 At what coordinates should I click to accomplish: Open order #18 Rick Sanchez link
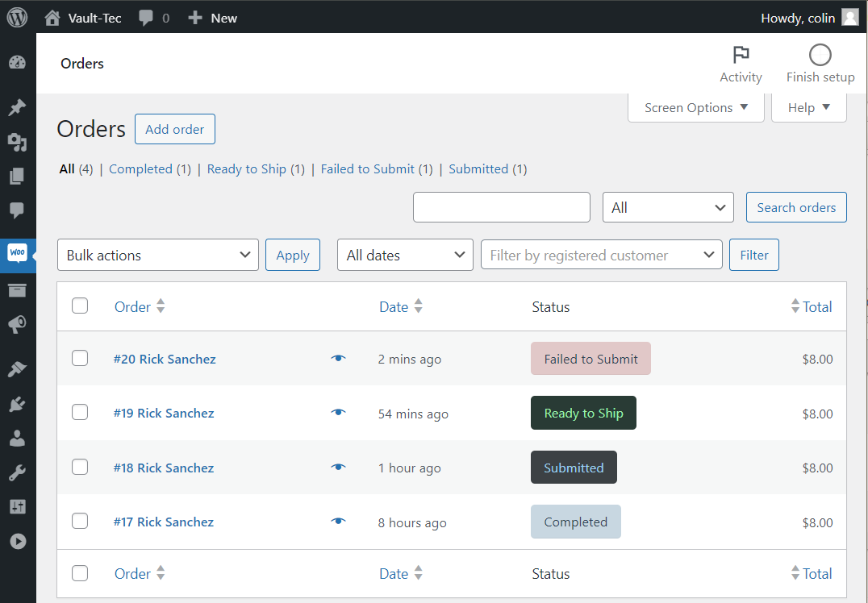click(x=164, y=468)
